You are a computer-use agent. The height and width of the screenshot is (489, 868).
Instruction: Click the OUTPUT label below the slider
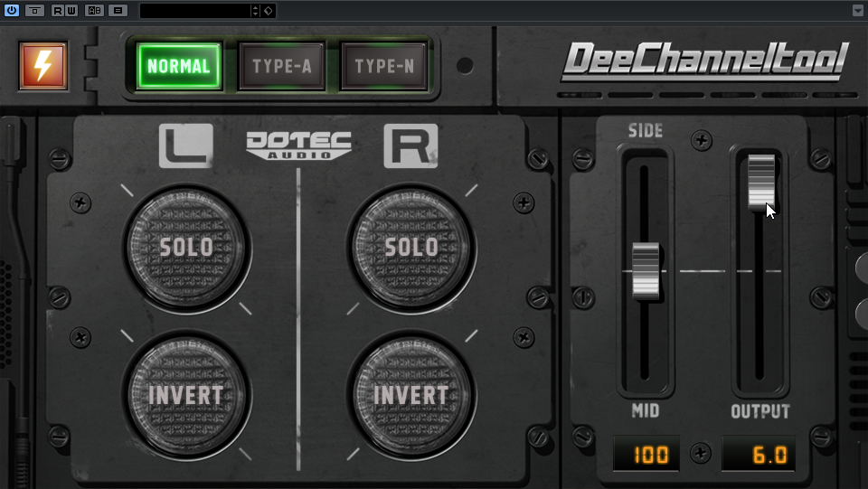pos(760,411)
